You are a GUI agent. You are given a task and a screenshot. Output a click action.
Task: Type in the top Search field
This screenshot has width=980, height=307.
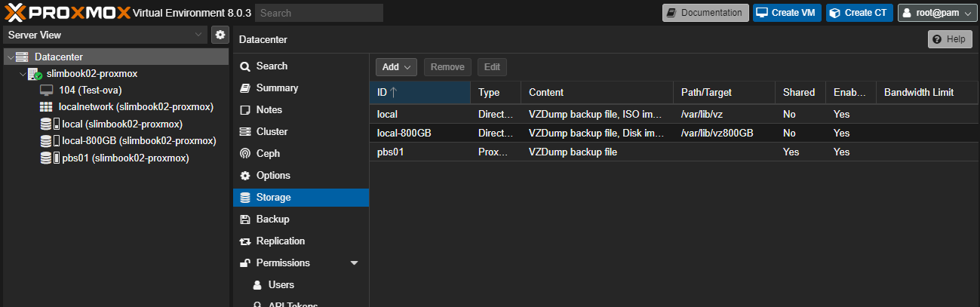[x=318, y=13]
